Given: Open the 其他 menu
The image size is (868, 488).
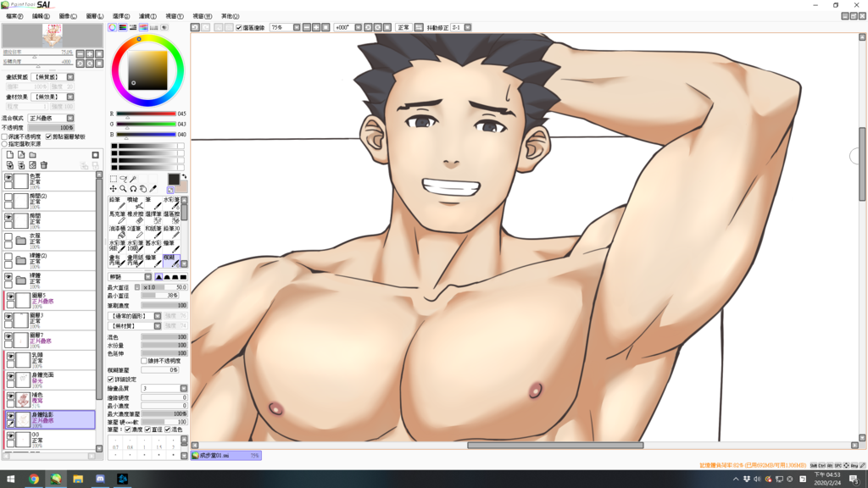Looking at the screenshot, I should [230, 16].
